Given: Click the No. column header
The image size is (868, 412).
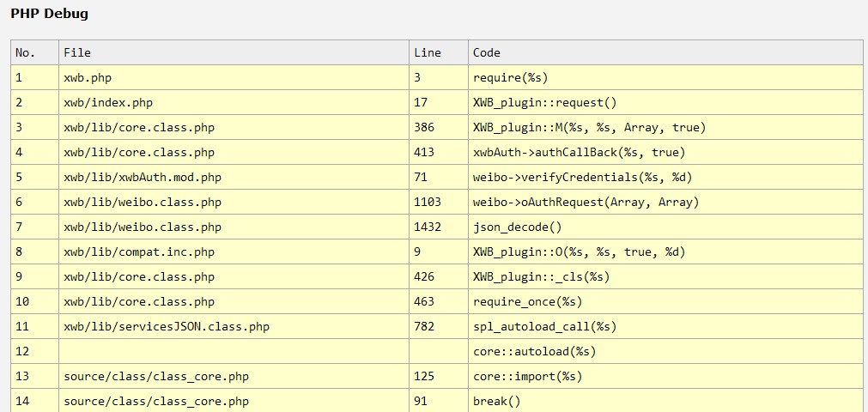Looking at the screenshot, I should click(x=26, y=52).
